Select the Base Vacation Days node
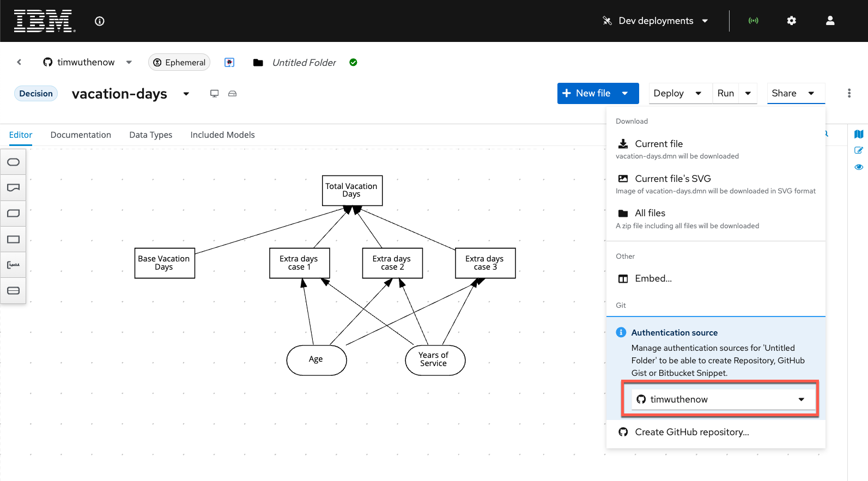868x481 pixels. 165,263
